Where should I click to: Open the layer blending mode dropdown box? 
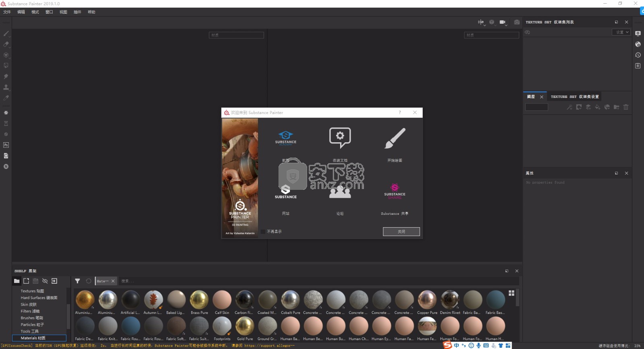537,107
